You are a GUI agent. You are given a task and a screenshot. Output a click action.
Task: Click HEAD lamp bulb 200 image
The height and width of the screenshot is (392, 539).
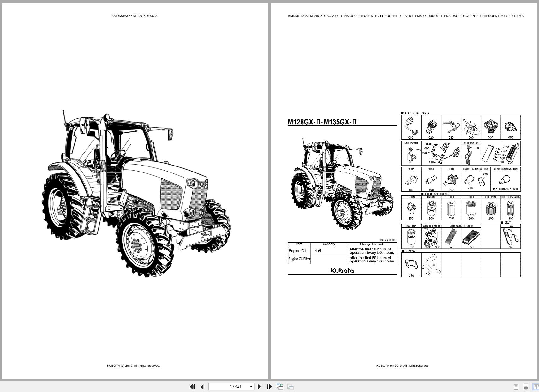point(451,179)
